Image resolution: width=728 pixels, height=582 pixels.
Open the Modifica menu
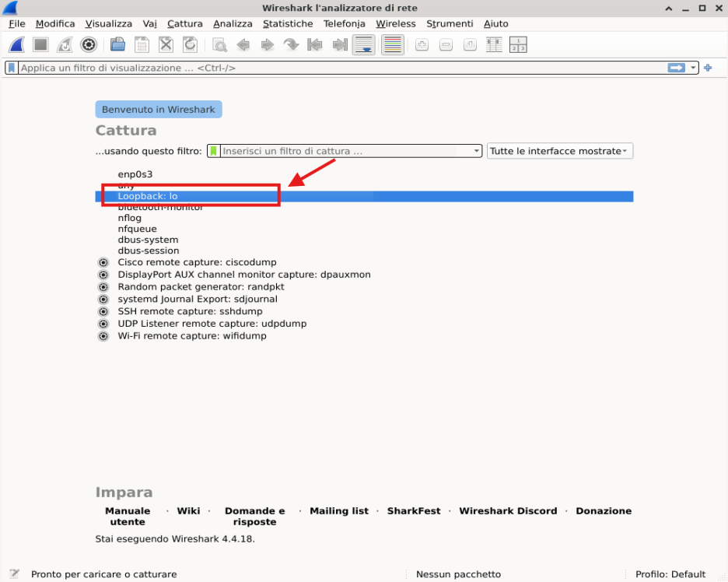point(55,23)
